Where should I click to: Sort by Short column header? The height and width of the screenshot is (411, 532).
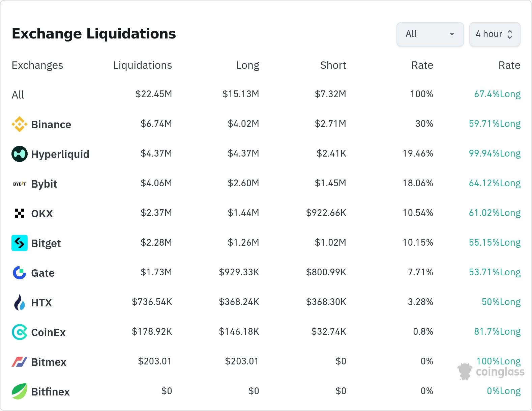(333, 65)
